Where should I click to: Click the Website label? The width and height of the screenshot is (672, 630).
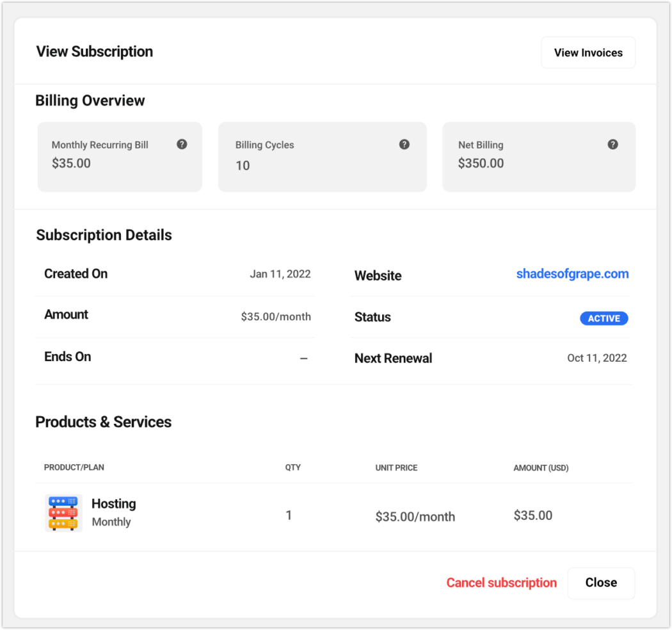coord(378,275)
